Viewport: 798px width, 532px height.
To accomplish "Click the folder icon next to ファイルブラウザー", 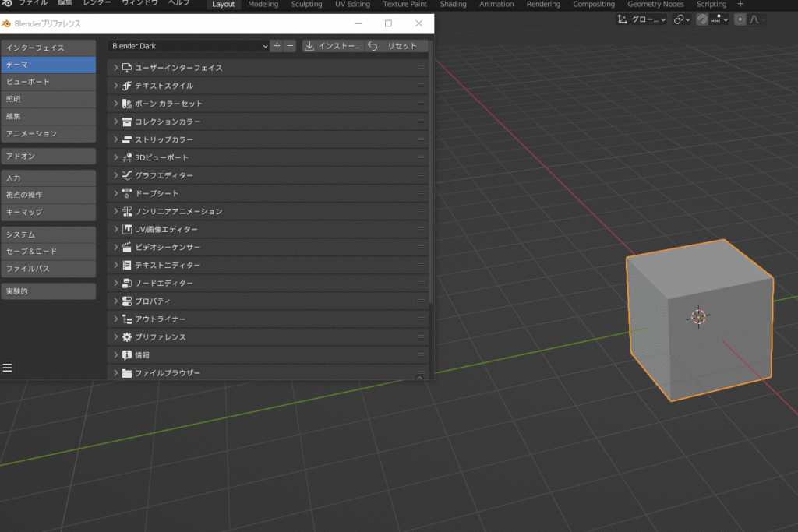I will (x=125, y=372).
